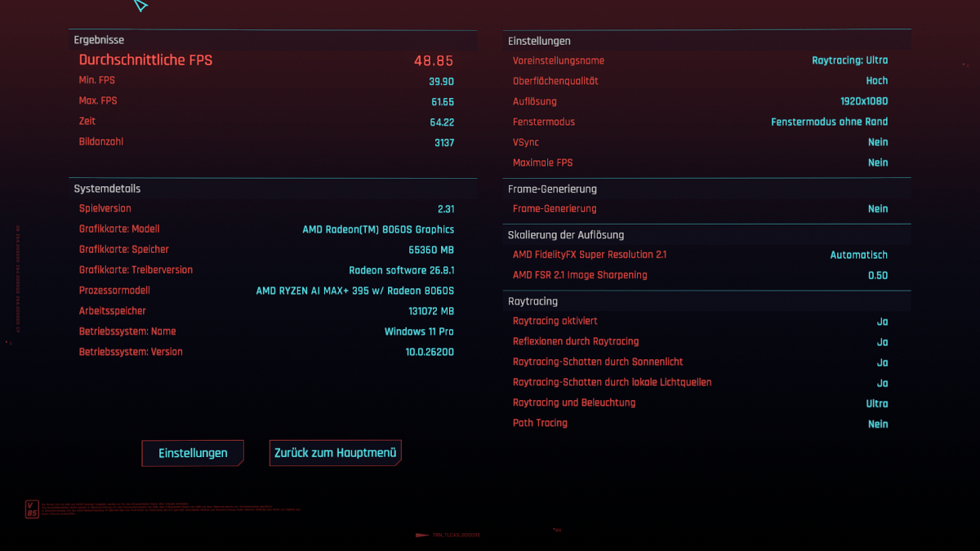
Task: Select Arbeitsspeicher value 131072 MB
Action: pyautogui.click(x=431, y=311)
